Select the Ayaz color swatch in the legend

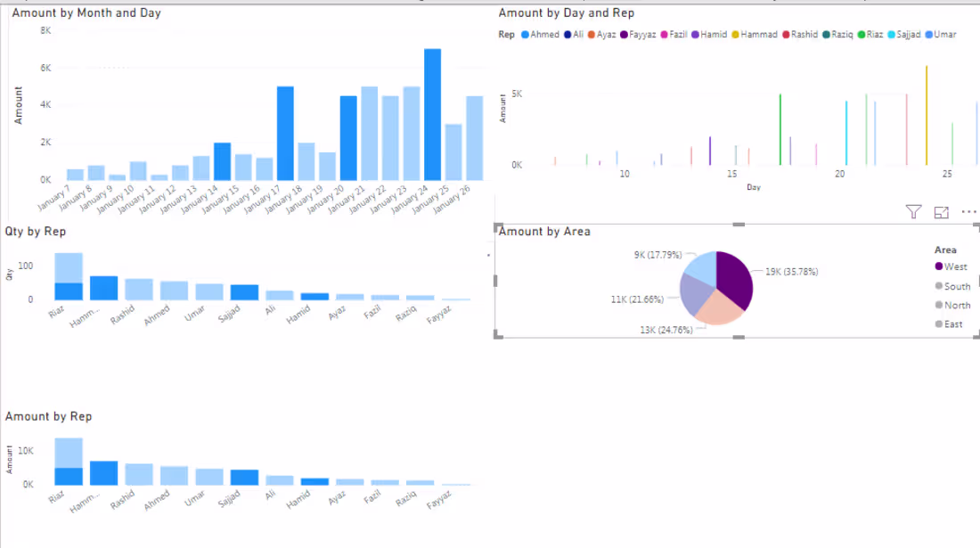click(592, 34)
